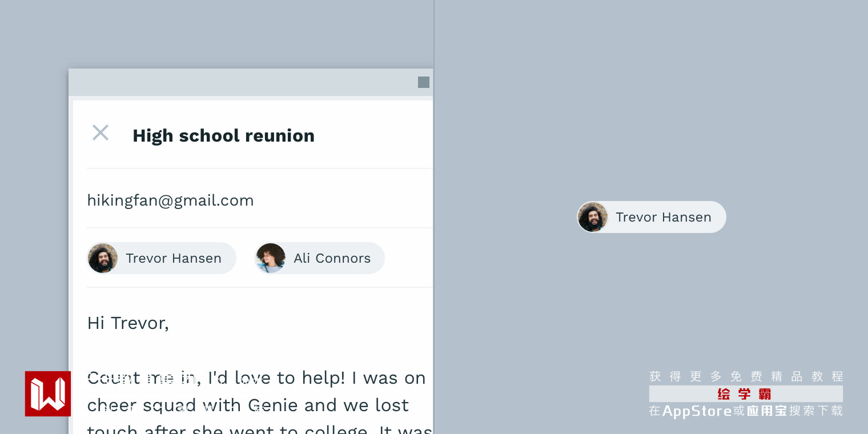Click the red W logo
This screenshot has width=868, height=434.
48,393
